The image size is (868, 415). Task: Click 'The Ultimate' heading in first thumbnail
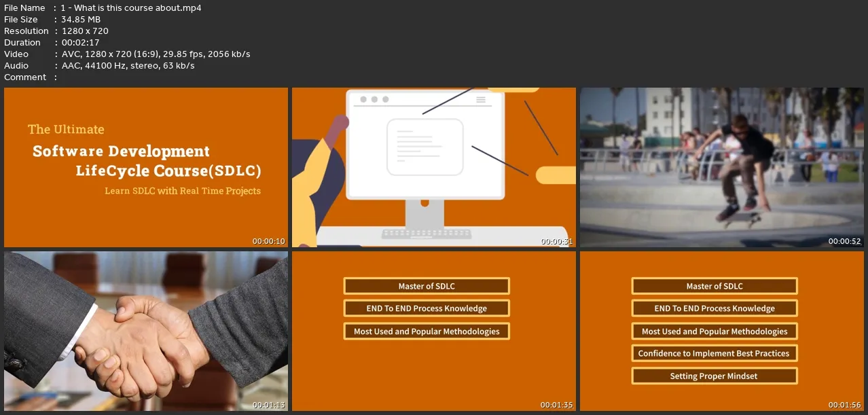pyautogui.click(x=66, y=129)
